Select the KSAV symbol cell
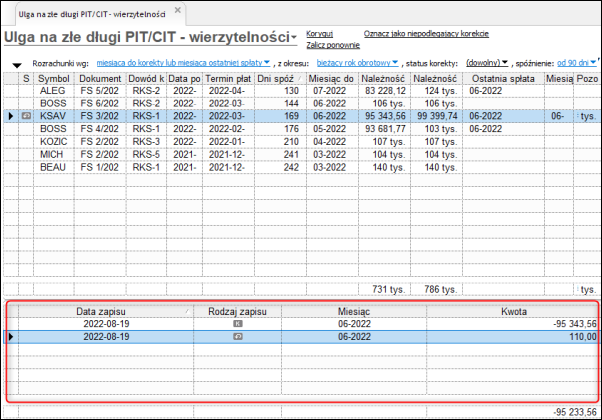This screenshot has height=420, width=602. click(x=53, y=116)
